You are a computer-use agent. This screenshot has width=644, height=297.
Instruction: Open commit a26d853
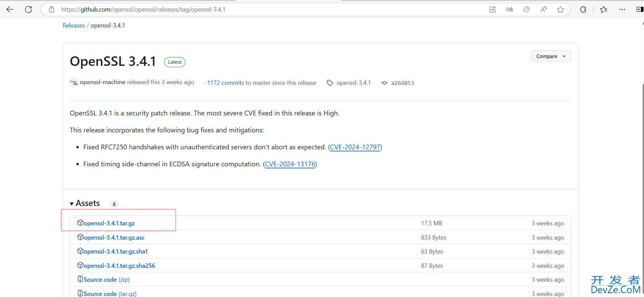[x=402, y=83]
